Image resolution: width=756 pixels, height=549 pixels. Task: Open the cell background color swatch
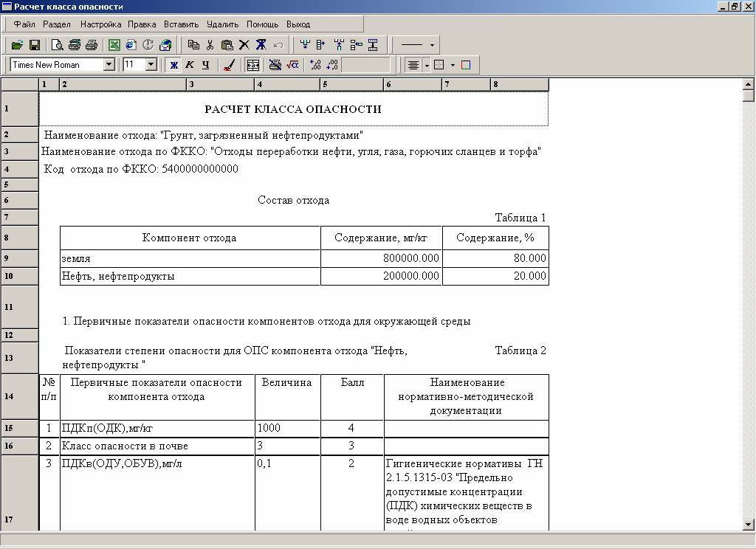click(466, 65)
